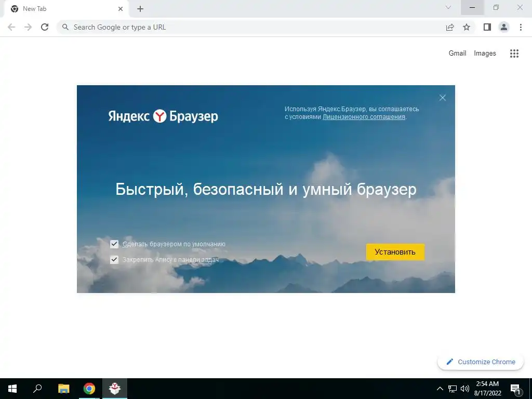The image size is (532, 399).
Task: Click the Яндекс Браузер logo
Action: point(163,116)
